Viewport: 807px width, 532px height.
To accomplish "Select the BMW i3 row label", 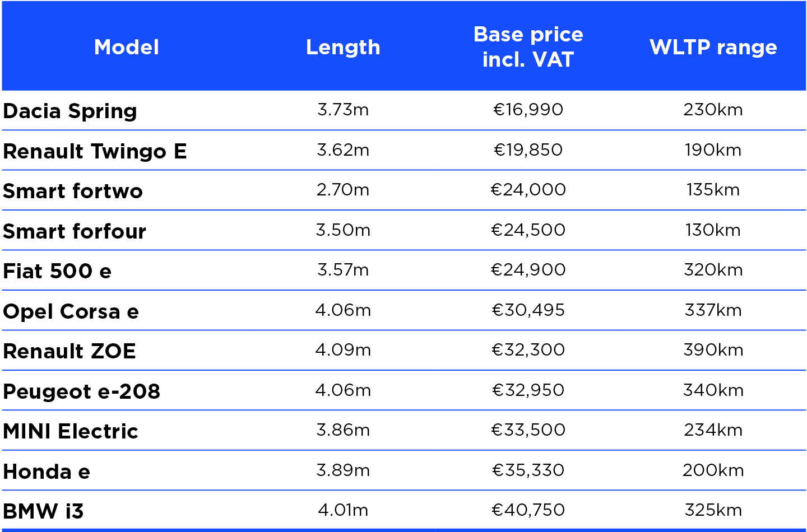I will click(x=43, y=511).
